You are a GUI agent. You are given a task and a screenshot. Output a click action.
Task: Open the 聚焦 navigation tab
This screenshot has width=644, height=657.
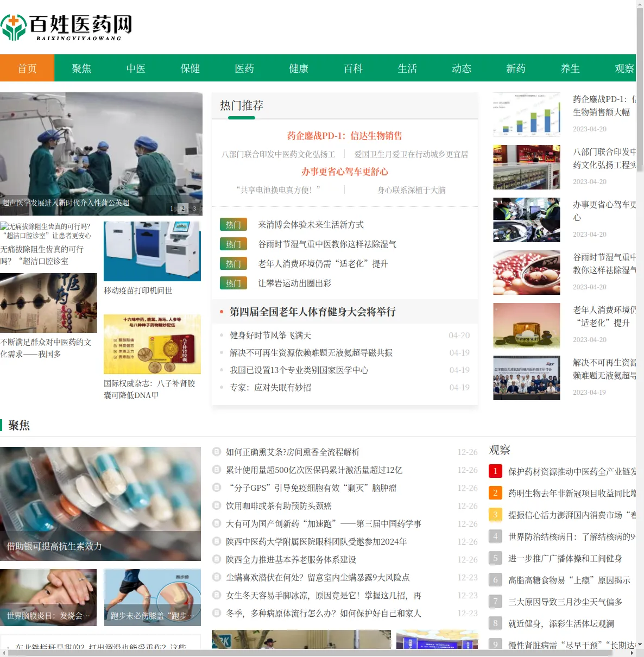pos(81,68)
